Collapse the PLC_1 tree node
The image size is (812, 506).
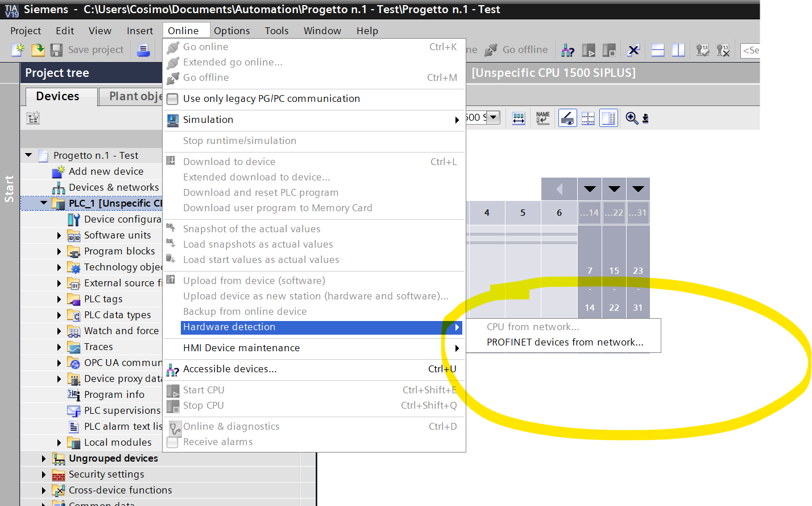44,203
